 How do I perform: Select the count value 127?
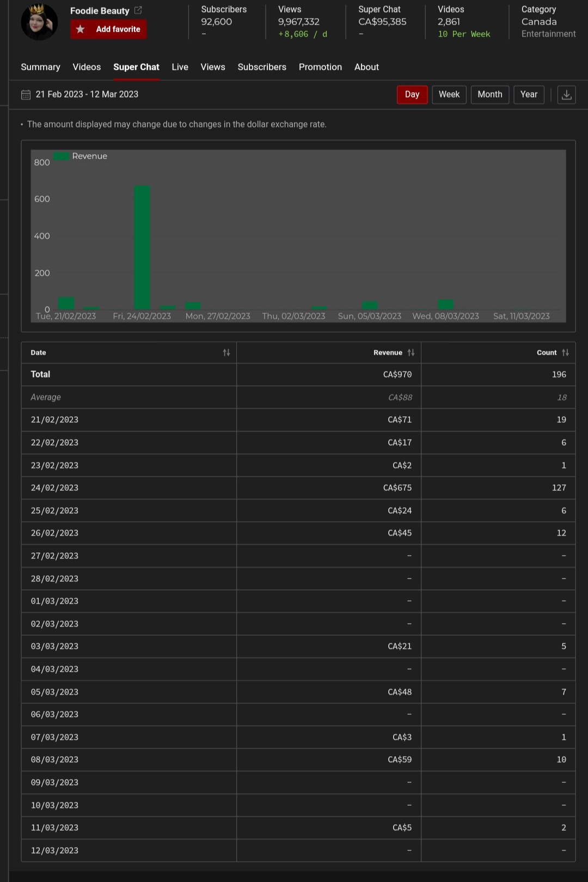click(559, 488)
